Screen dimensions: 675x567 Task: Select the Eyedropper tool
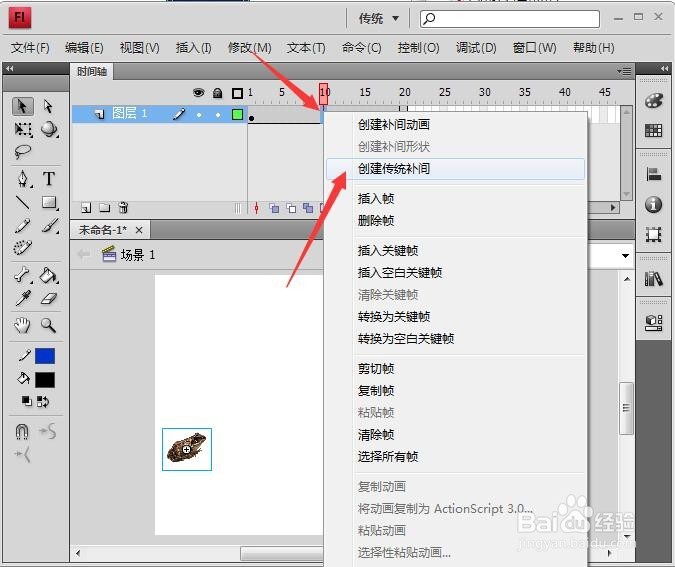click(23, 298)
